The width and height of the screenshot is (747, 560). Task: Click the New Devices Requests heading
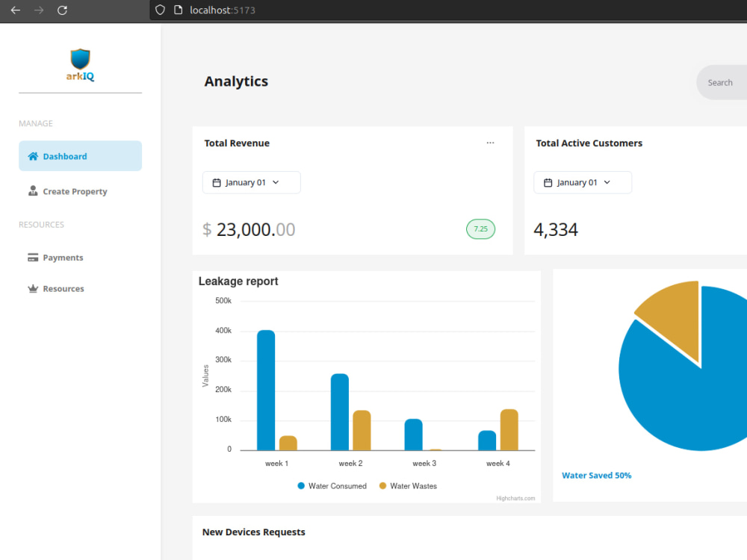253,532
